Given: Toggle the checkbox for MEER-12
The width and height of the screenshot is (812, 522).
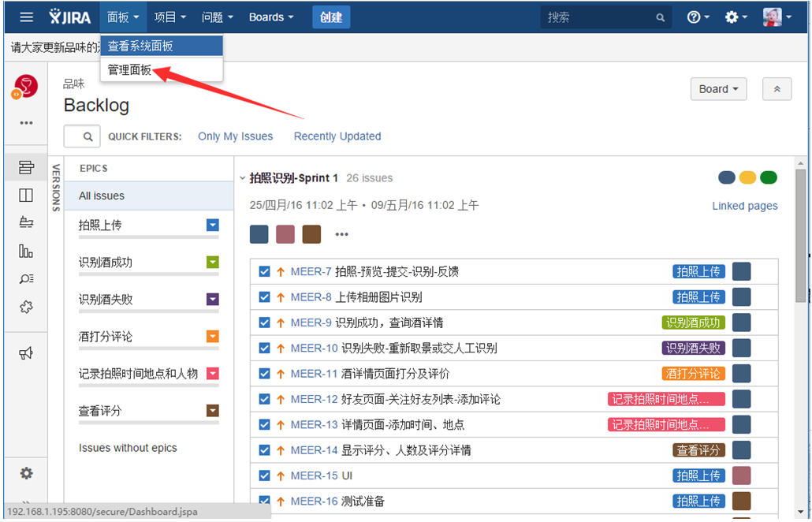Looking at the screenshot, I should click(264, 399).
